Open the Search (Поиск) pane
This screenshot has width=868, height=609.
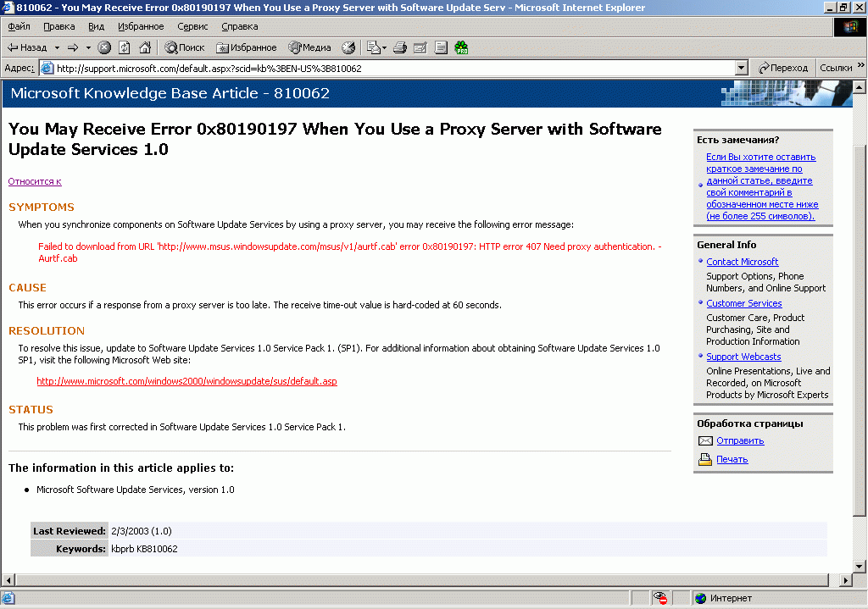click(x=185, y=47)
